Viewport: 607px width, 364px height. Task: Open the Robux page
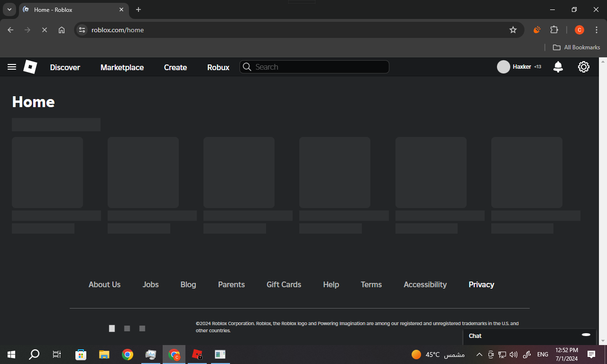[218, 67]
